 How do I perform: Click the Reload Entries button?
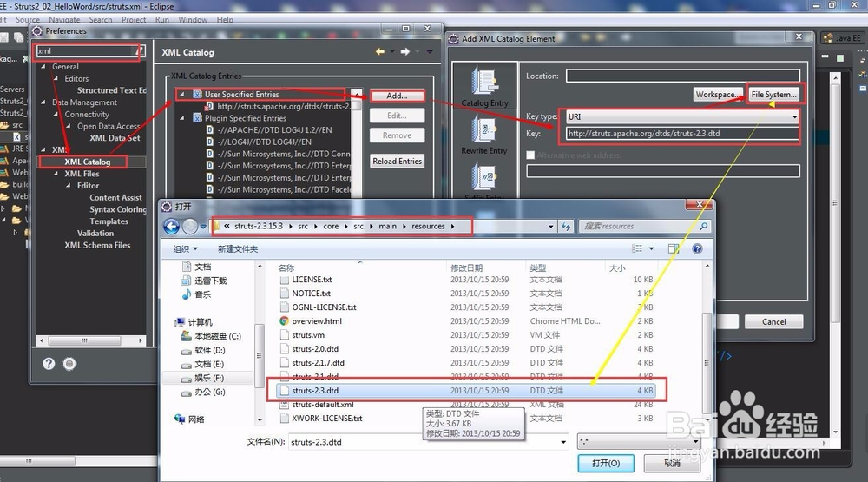point(397,162)
